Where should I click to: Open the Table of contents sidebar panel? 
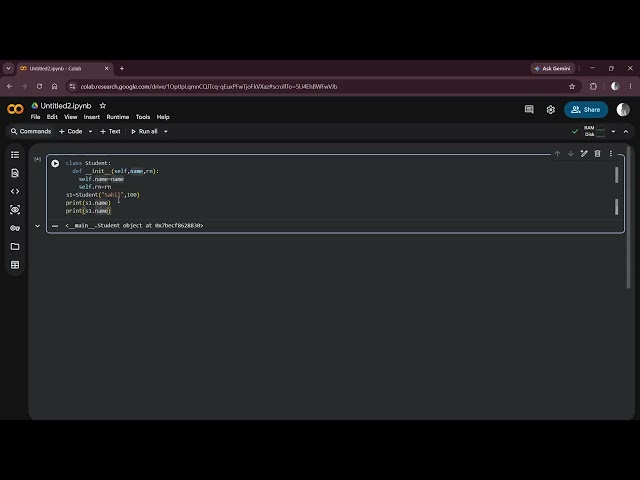point(15,155)
